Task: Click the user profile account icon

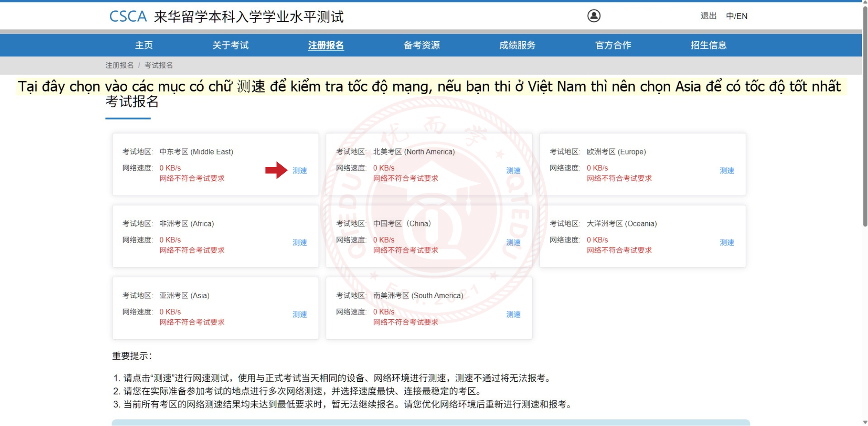Action: click(x=594, y=16)
